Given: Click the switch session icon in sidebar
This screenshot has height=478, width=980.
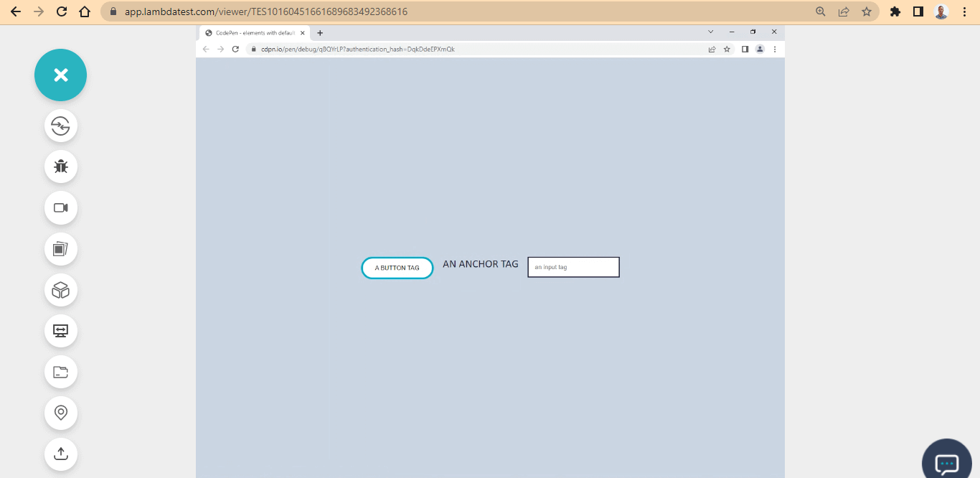Looking at the screenshot, I should [61, 126].
